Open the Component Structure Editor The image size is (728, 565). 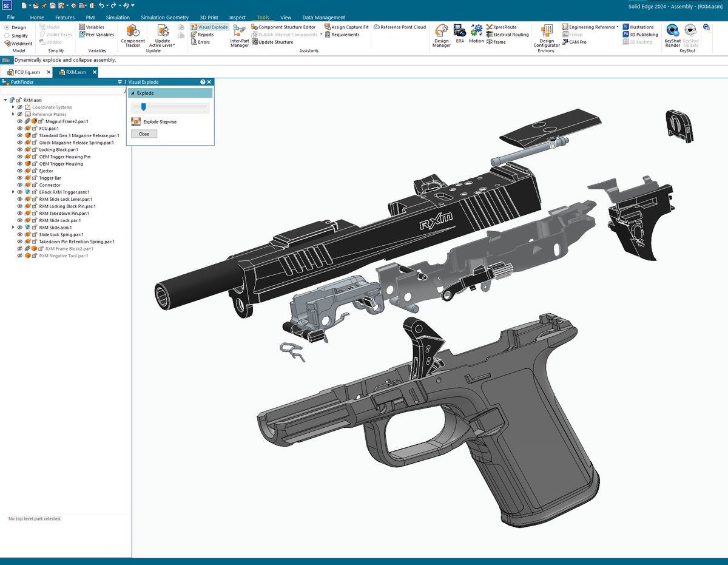[x=283, y=27]
